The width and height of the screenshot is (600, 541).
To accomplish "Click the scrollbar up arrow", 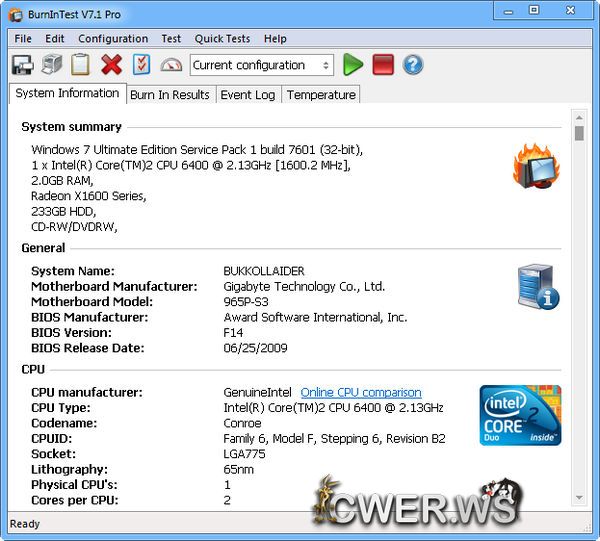I will (579, 117).
